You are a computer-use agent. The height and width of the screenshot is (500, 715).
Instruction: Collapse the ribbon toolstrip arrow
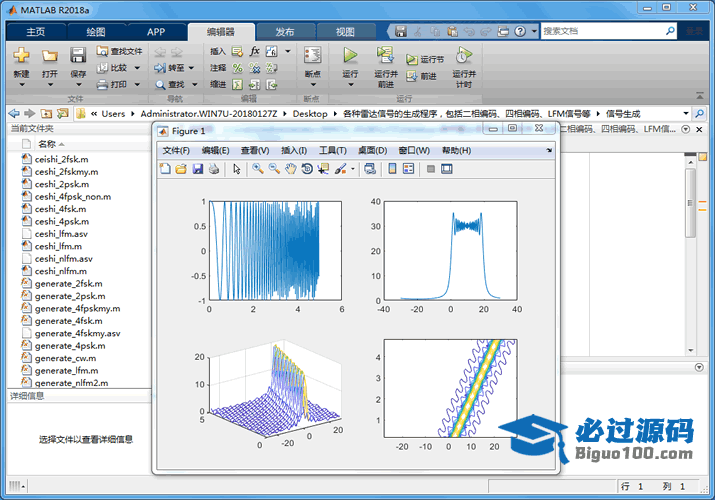click(x=700, y=95)
